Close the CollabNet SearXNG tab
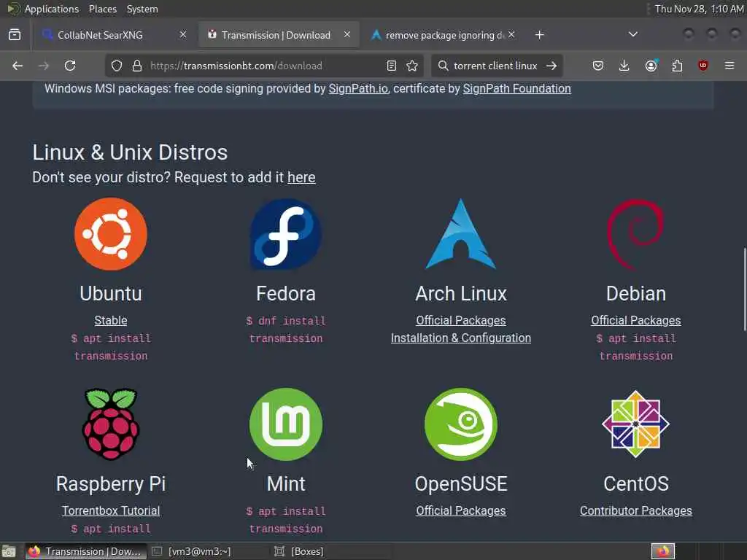747x560 pixels. (x=183, y=34)
